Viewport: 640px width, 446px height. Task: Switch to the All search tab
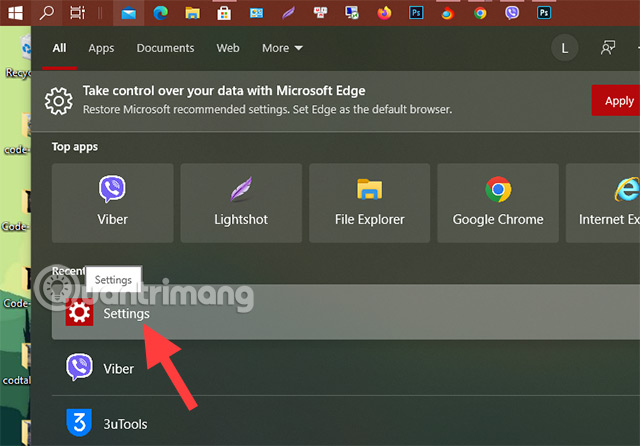[x=59, y=48]
